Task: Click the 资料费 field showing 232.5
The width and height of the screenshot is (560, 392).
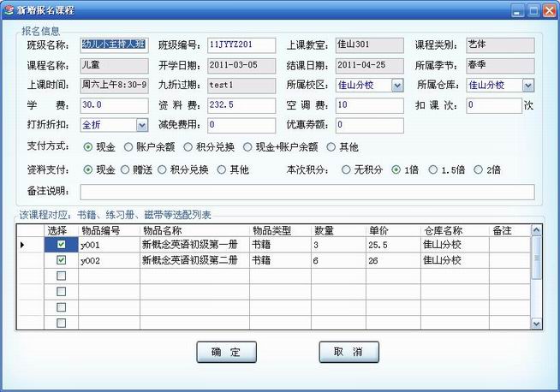Action: [241, 105]
